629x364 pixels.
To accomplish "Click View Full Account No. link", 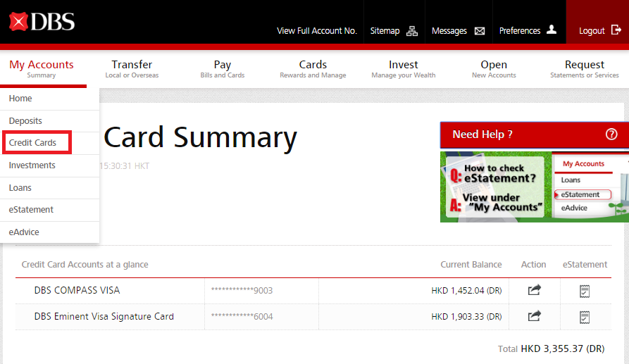I will [317, 31].
